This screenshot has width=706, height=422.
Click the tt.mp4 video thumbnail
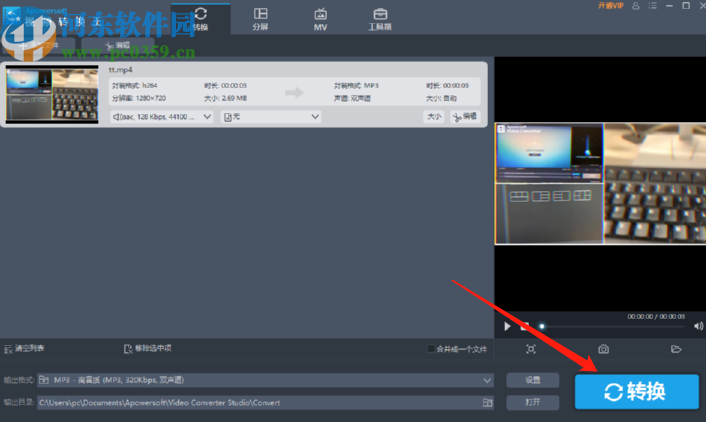click(52, 94)
